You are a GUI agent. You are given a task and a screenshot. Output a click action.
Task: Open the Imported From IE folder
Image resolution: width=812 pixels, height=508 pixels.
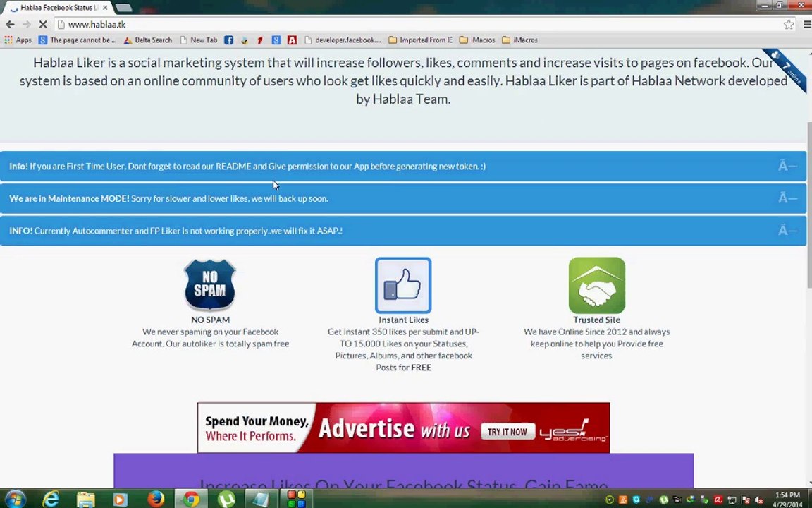[421, 40]
